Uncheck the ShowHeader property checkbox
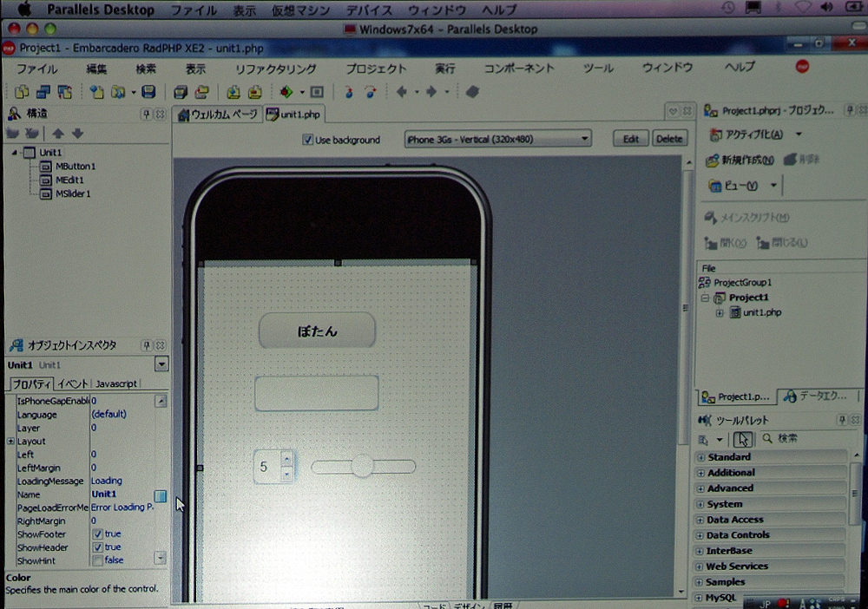This screenshot has width=868, height=609. (97, 547)
